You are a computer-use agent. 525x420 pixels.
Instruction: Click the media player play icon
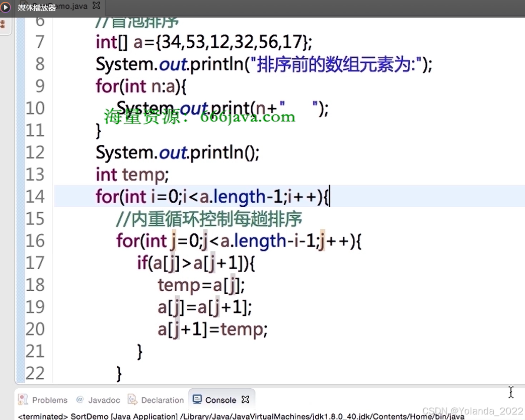click(x=6, y=7)
